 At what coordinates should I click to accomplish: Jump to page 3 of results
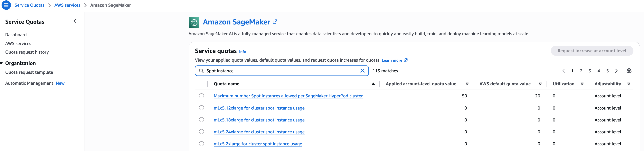point(590,71)
